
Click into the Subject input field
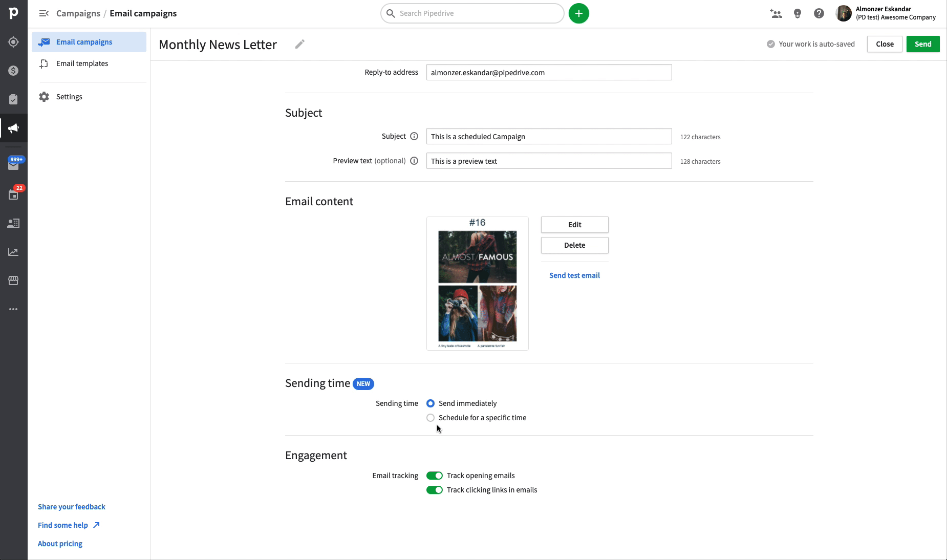pyautogui.click(x=549, y=136)
